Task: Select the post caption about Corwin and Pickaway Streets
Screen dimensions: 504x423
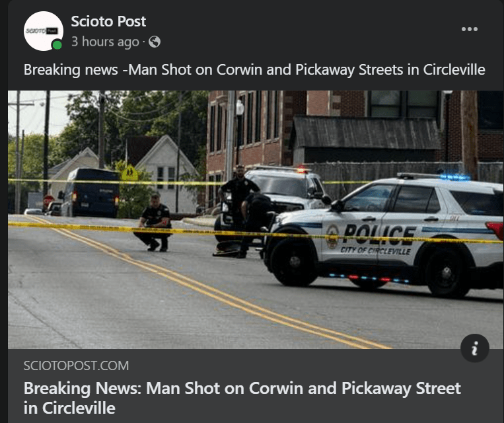Action: coord(254,69)
